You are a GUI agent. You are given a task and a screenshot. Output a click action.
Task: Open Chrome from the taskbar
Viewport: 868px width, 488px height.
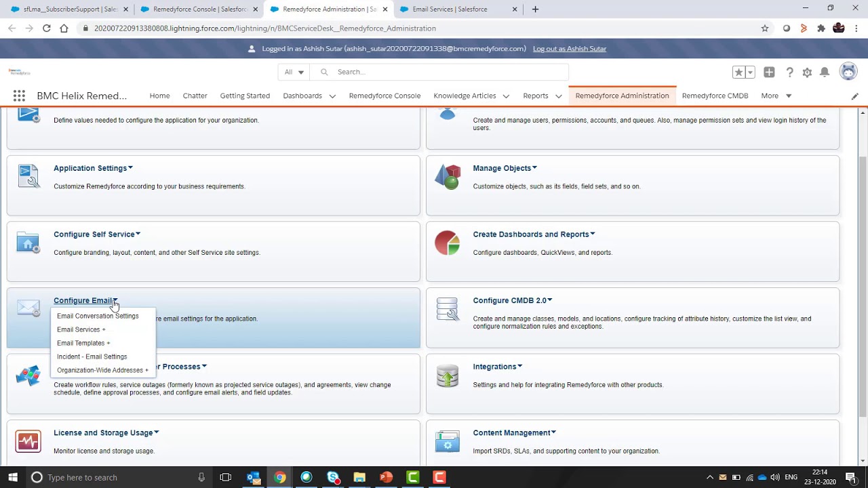click(280, 477)
